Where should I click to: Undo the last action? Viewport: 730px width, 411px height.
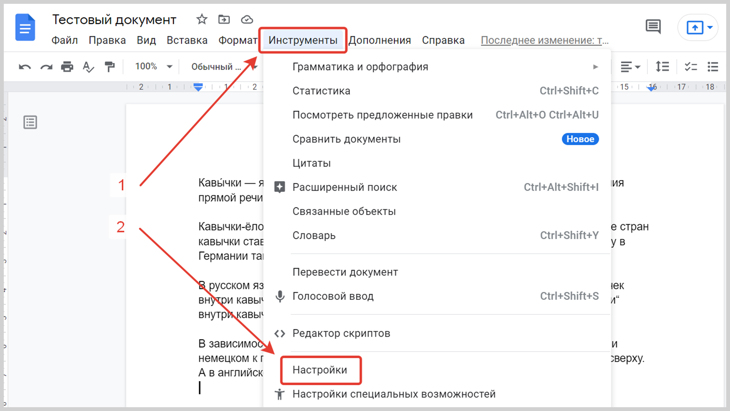tap(25, 67)
